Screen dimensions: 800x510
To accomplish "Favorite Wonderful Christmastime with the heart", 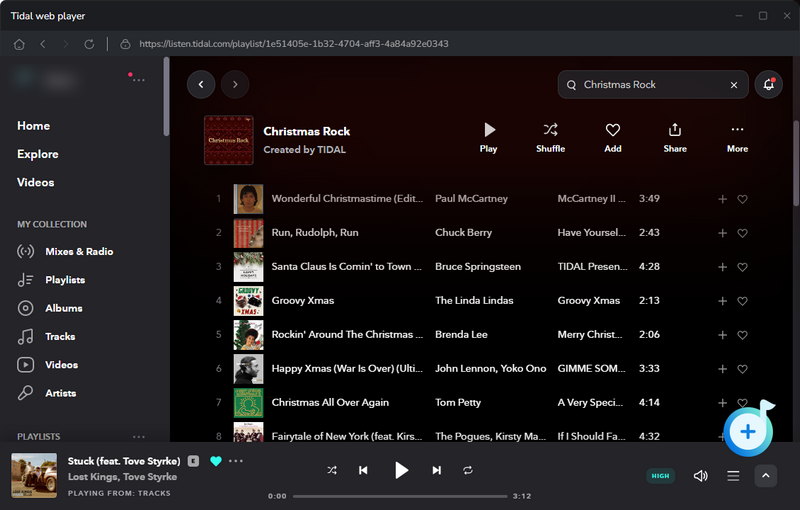I will (x=742, y=199).
